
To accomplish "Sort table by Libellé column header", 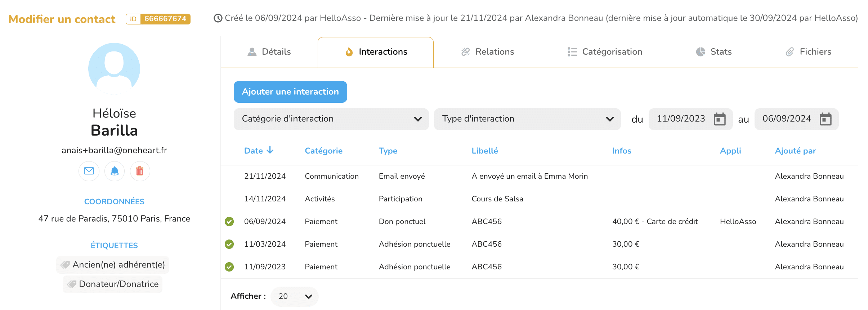I will click(485, 151).
